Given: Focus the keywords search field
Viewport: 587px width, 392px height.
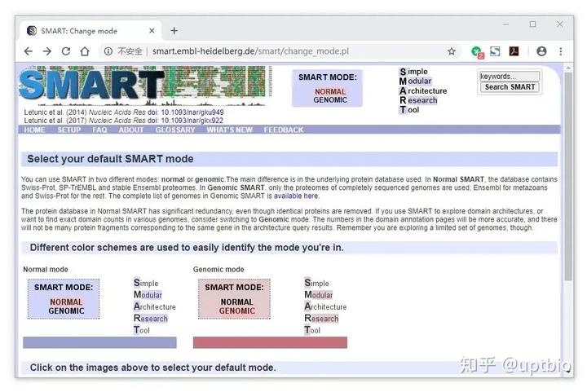Looking at the screenshot, I should coord(510,77).
